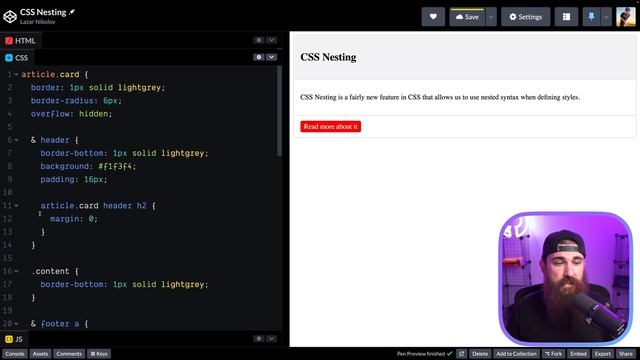Expand HTML editor options chevron
The width and height of the screenshot is (640, 360).
click(271, 40)
